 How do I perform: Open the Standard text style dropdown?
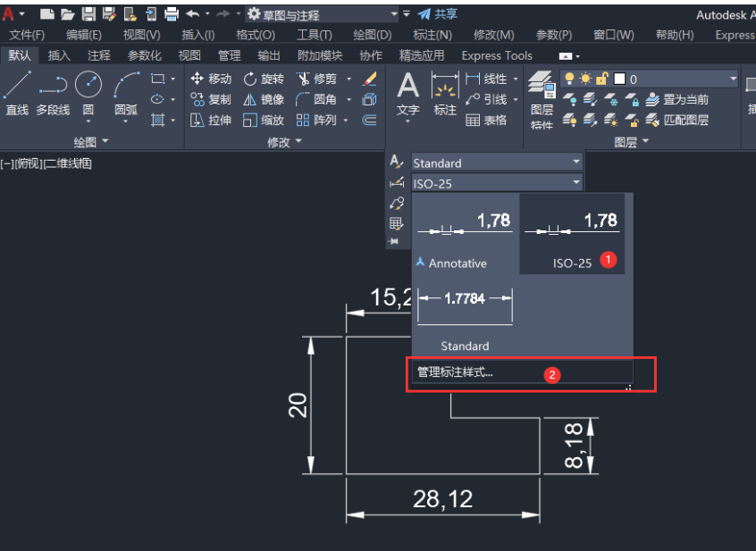[576, 162]
